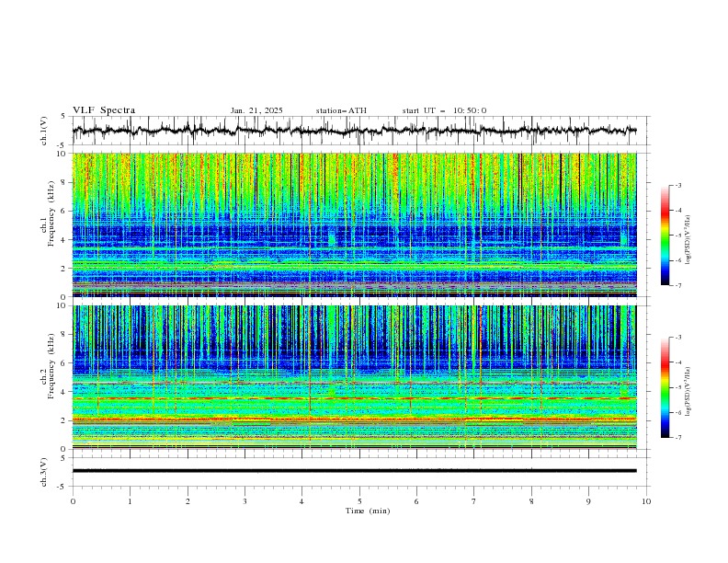Select the log(PSD) label beside ch.1 colorbar
Viewport: 728px width, 563px height.
pos(688,240)
